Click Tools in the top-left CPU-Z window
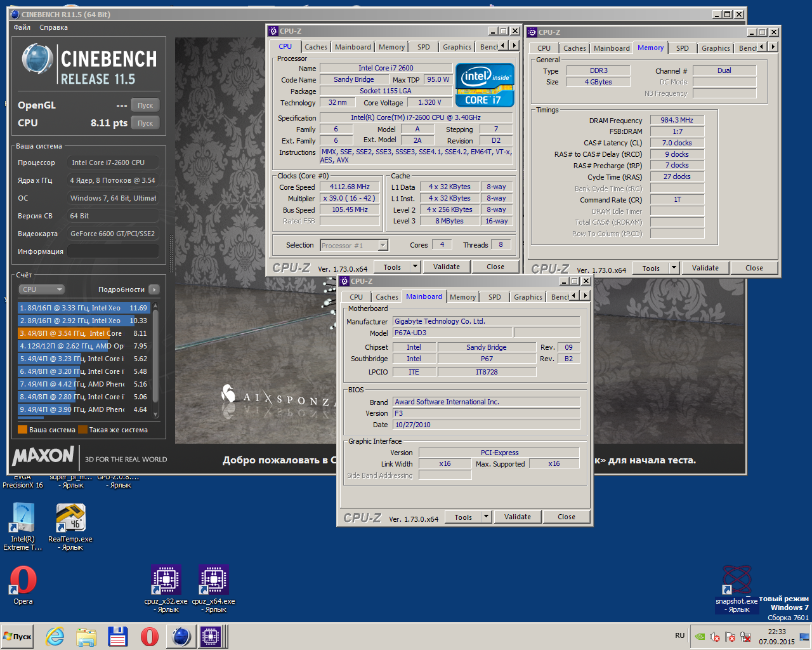This screenshot has height=650, width=812. (392, 267)
